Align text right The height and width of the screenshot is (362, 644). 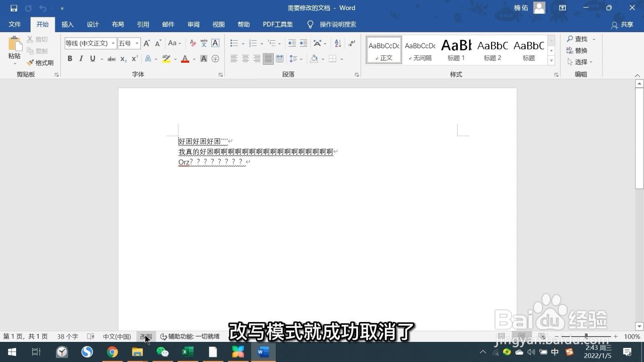coord(257,59)
